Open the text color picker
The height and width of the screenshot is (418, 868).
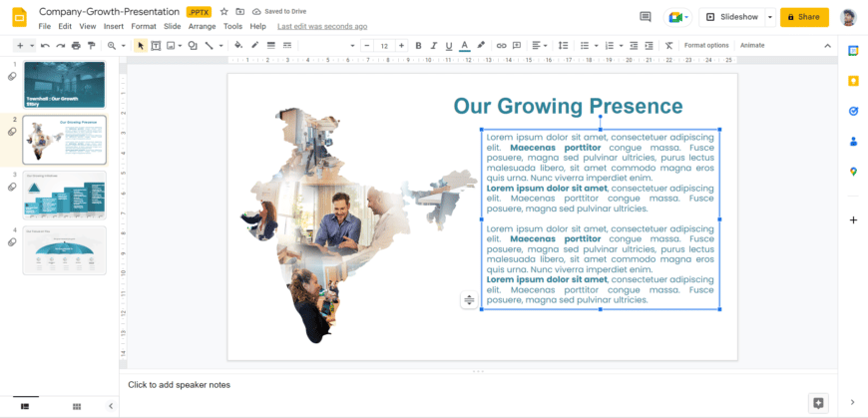[464, 46]
